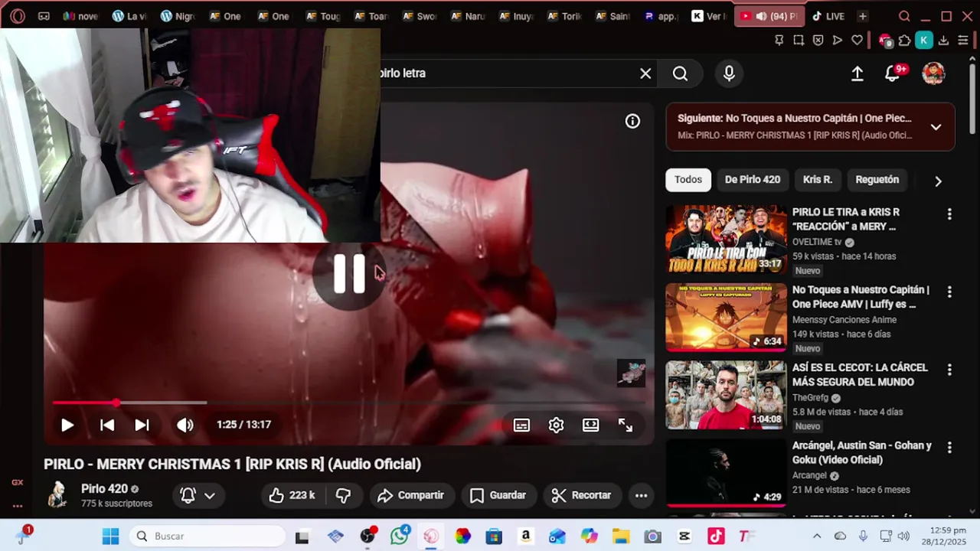The width and height of the screenshot is (980, 551).
Task: Open the video info card icon
Action: pyautogui.click(x=632, y=121)
